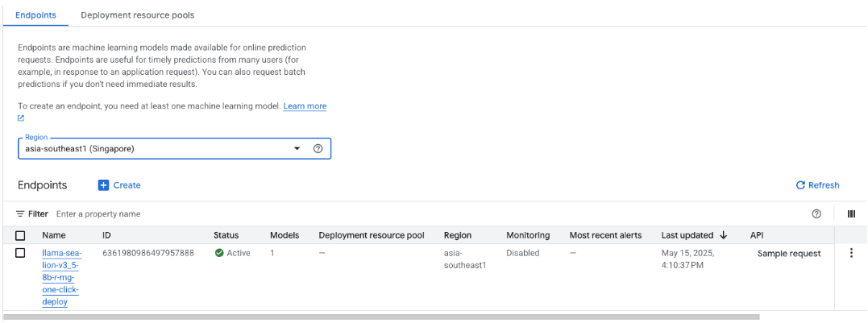This screenshot has width=868, height=323.
Task: Click the external link icon under Learn more
Action: tap(21, 118)
